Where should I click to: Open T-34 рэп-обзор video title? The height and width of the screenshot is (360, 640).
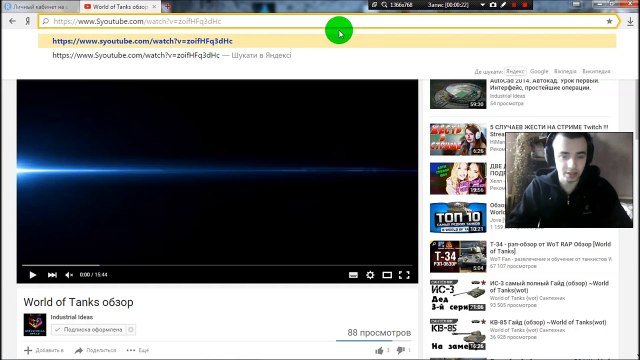[550, 248]
